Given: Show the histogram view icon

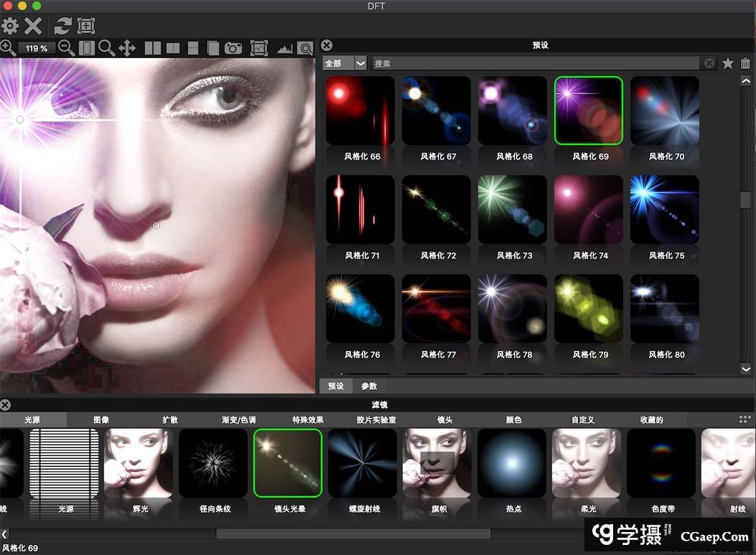Looking at the screenshot, I should pos(285,48).
